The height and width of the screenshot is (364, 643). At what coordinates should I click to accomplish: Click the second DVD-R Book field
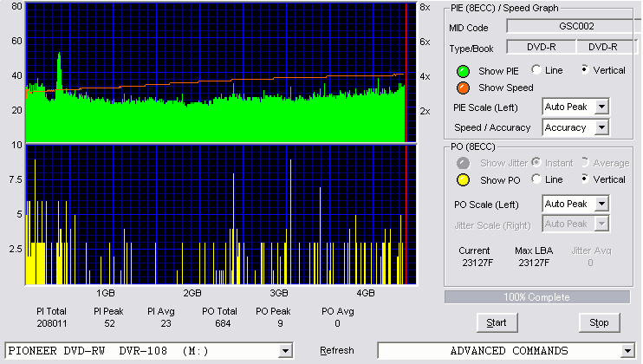[x=607, y=47]
